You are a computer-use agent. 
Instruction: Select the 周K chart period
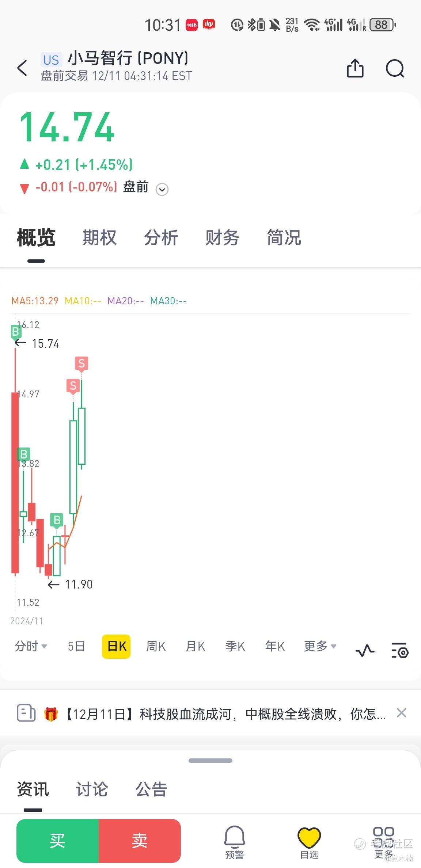(156, 646)
